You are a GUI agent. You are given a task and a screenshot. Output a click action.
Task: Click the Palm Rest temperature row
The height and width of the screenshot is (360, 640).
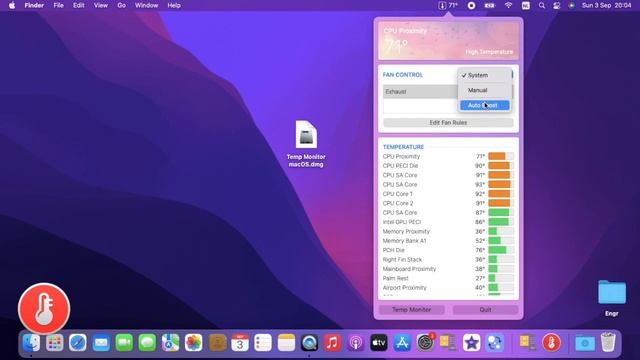pyautogui.click(x=448, y=278)
